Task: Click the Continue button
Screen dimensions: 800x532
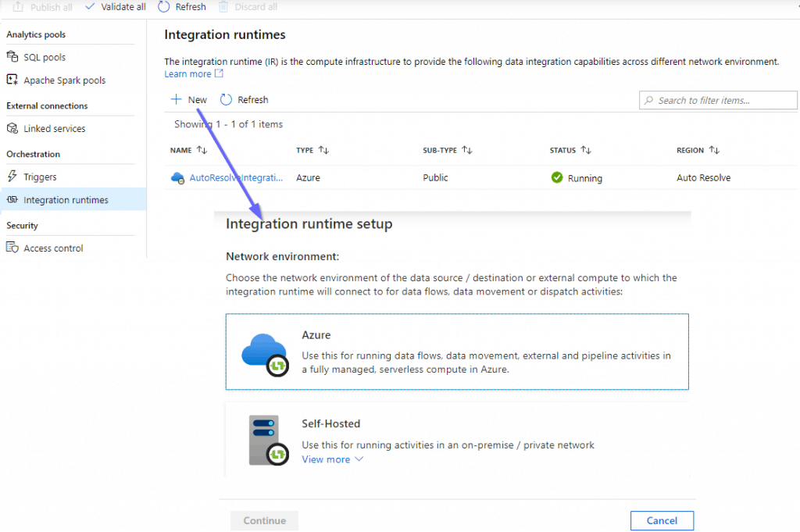Action: pyautogui.click(x=264, y=520)
